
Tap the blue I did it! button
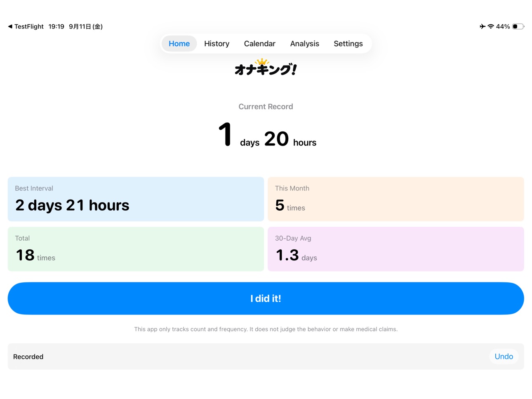pyautogui.click(x=266, y=298)
